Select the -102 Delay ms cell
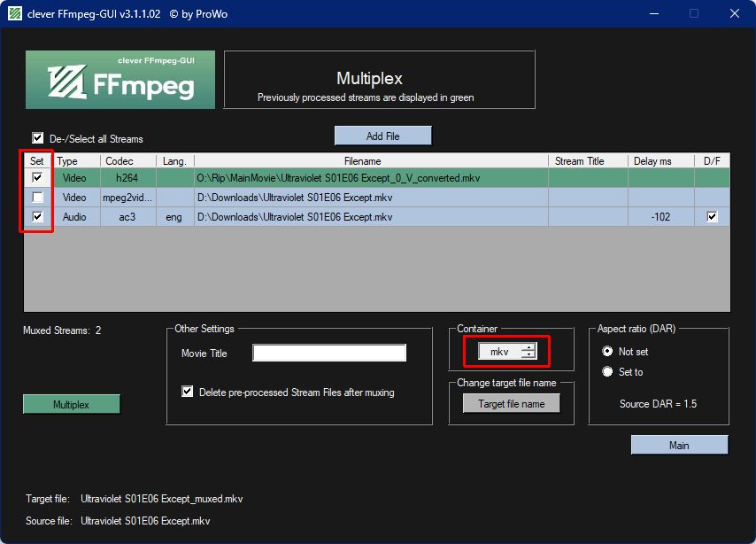This screenshot has width=756, height=544. (x=661, y=217)
